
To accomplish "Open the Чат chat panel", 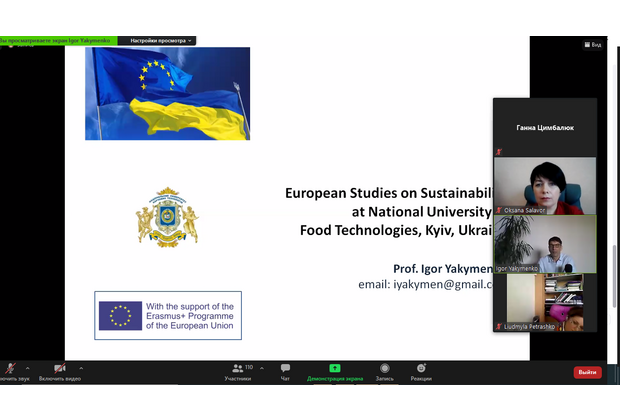I will click(285, 372).
